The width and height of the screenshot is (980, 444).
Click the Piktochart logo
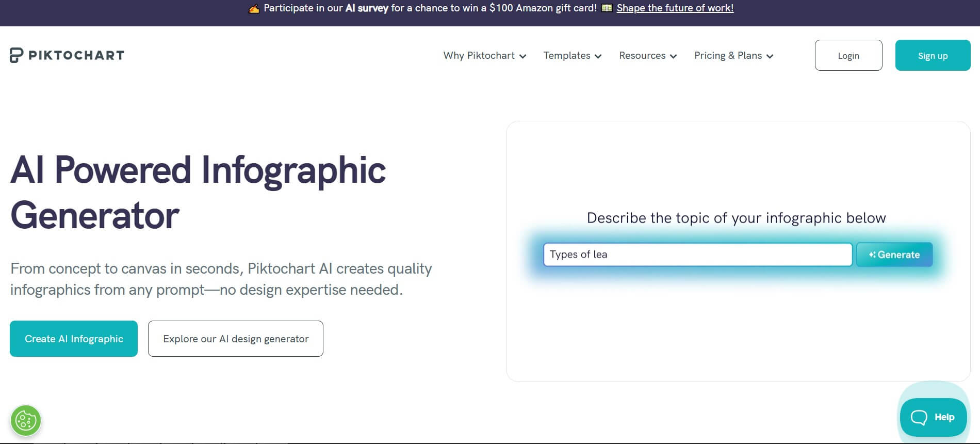[x=67, y=55]
